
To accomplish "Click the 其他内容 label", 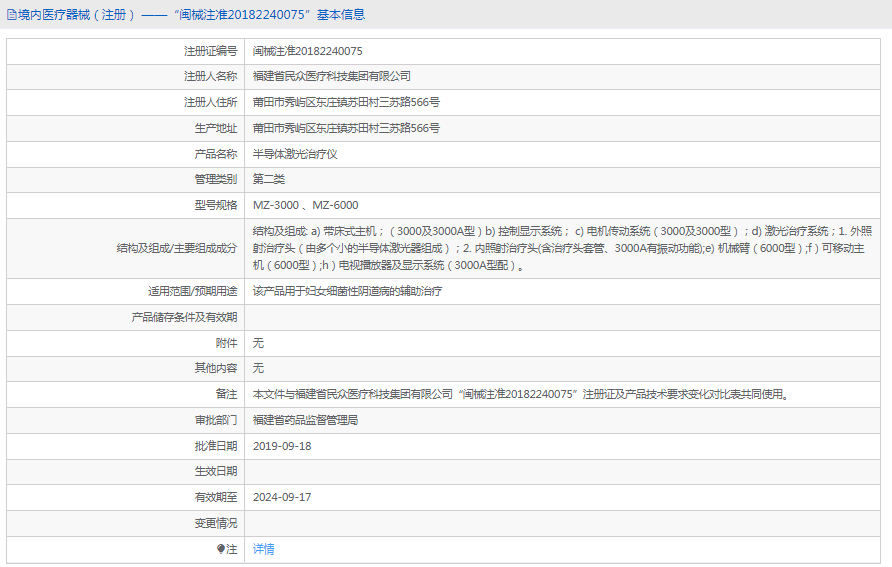I will pos(216,368).
